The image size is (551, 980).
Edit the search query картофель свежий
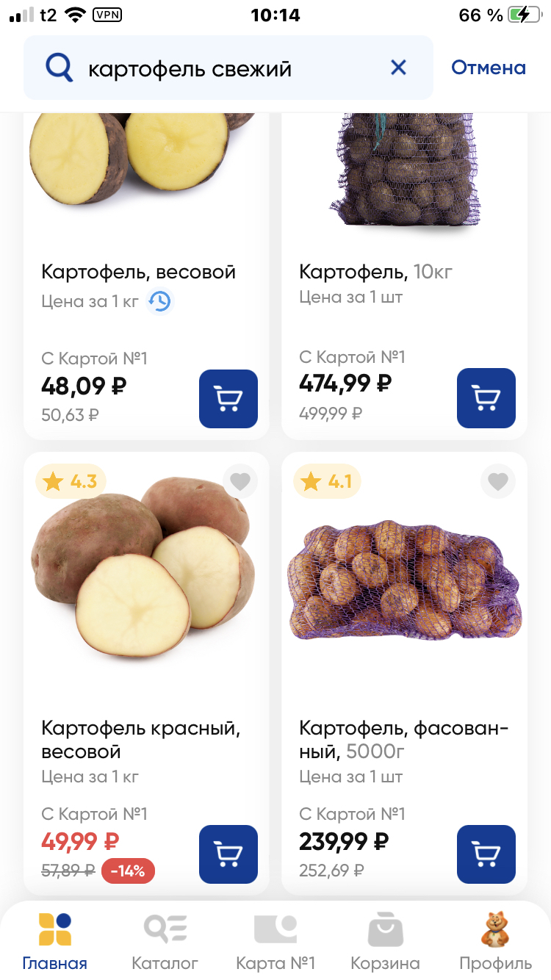(220, 68)
